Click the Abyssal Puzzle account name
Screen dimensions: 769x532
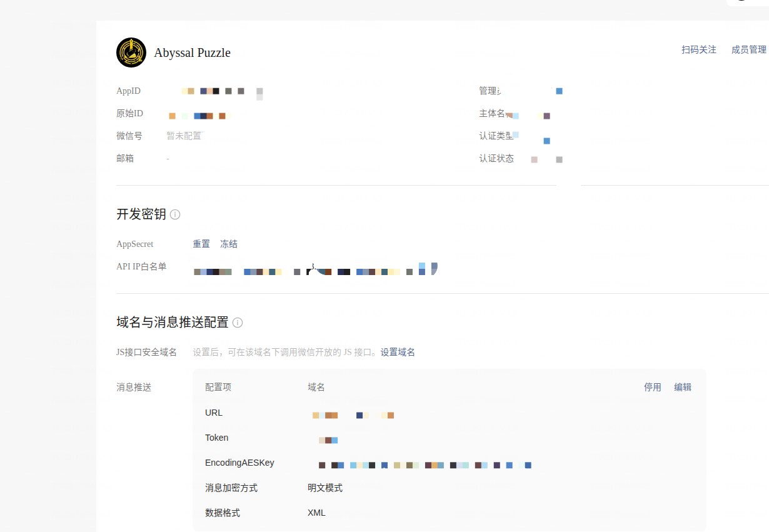(x=192, y=53)
